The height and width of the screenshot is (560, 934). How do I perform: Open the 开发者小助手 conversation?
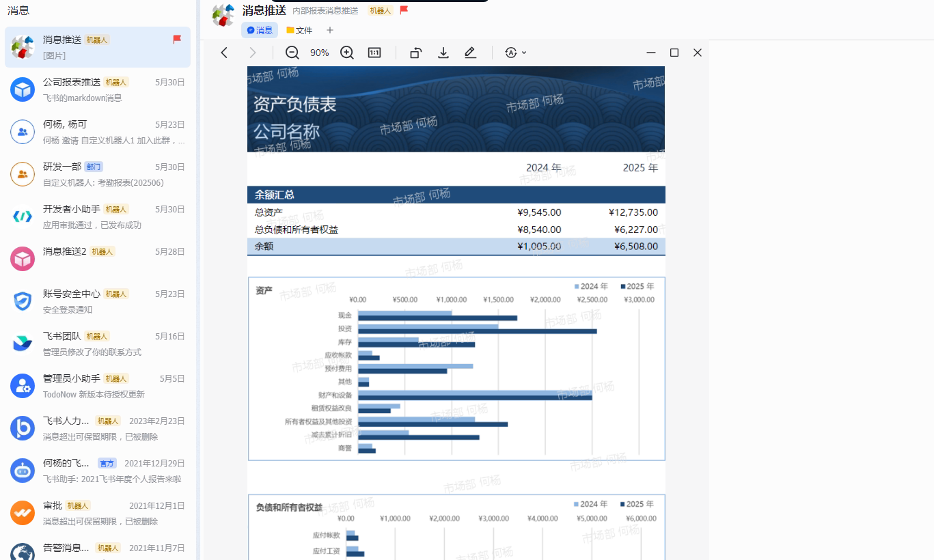(98, 216)
